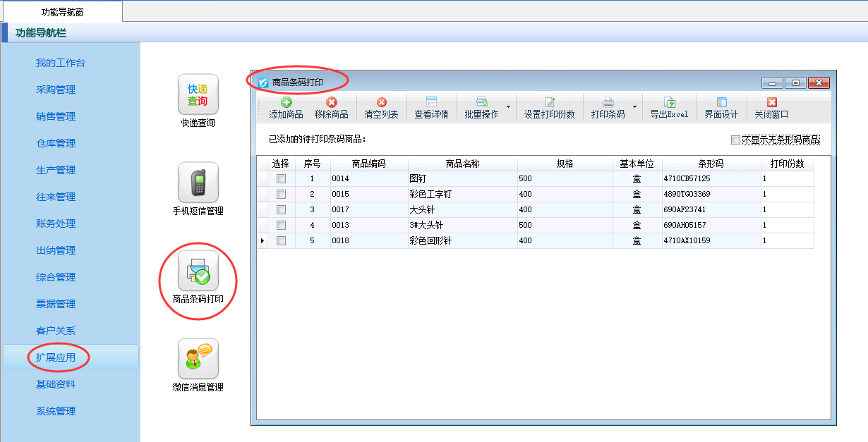Screen dimensions: 868x442
Task: Tick the checkbox for row 1 图钉
Action: (282, 179)
